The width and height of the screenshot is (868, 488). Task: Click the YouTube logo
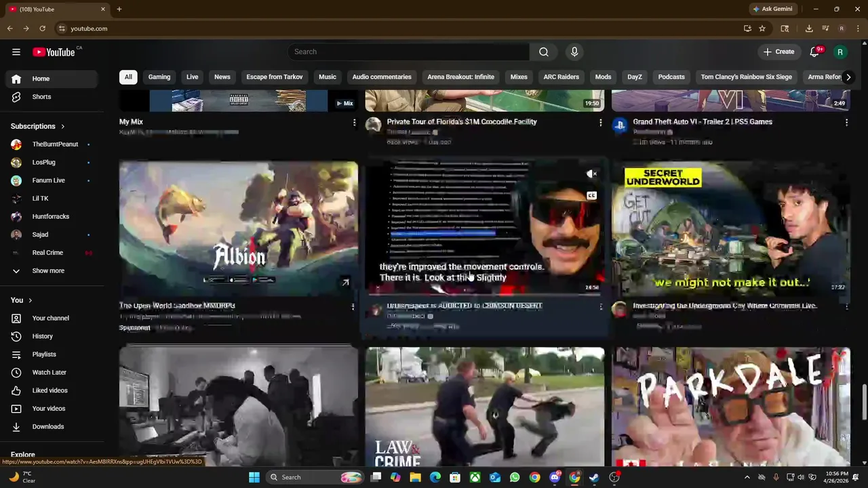[54, 52]
